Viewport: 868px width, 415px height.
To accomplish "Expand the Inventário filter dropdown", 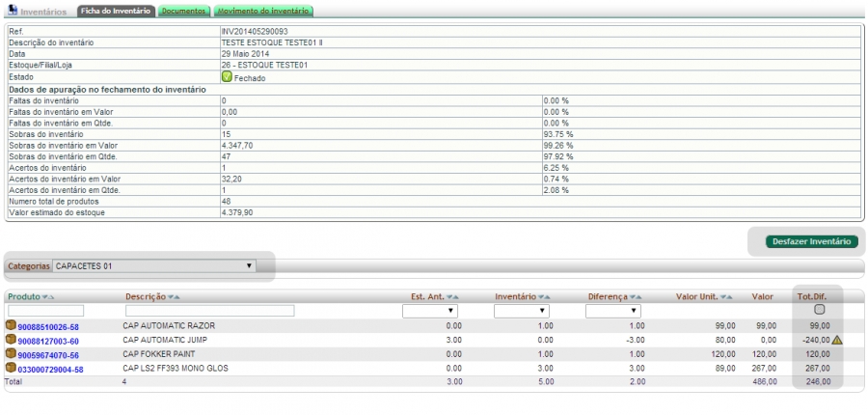I will click(522, 311).
